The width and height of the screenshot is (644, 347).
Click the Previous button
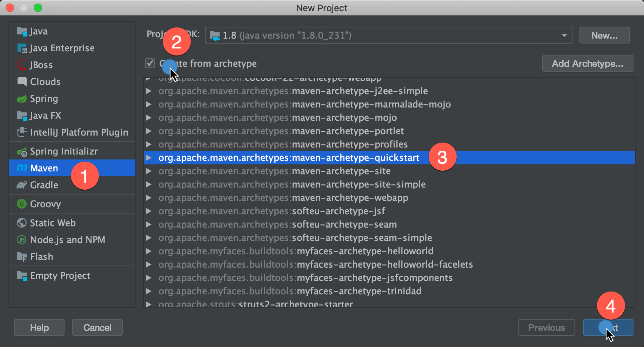[546, 327]
